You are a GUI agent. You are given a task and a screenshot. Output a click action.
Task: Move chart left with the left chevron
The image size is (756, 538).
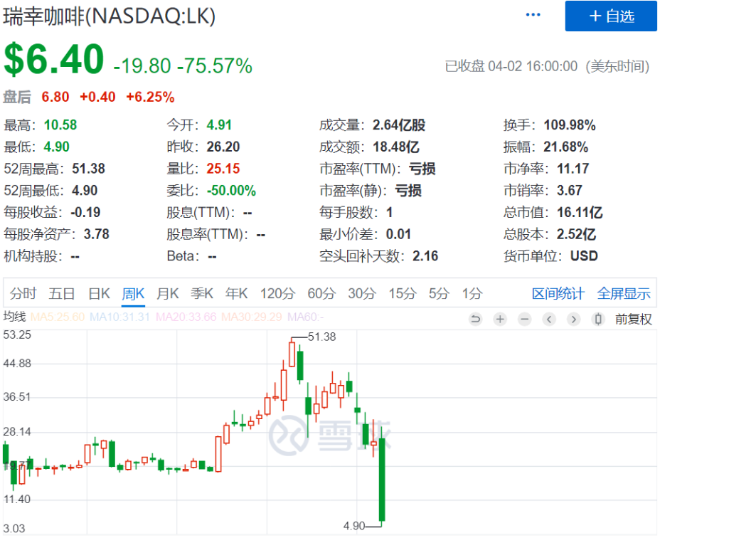pyautogui.click(x=549, y=319)
